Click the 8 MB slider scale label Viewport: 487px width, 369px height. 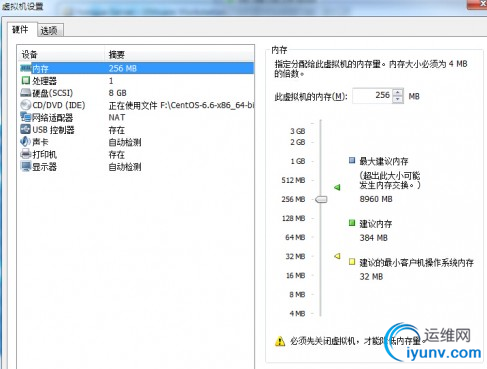pyautogui.click(x=297, y=295)
